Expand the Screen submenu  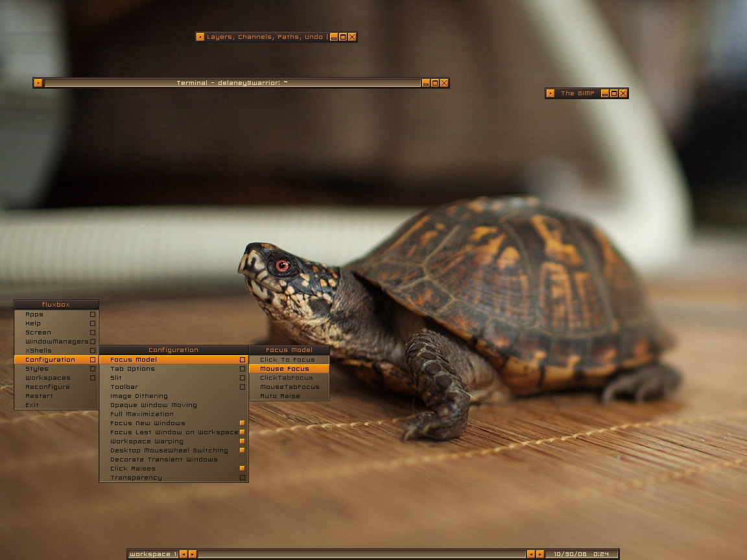click(x=56, y=332)
